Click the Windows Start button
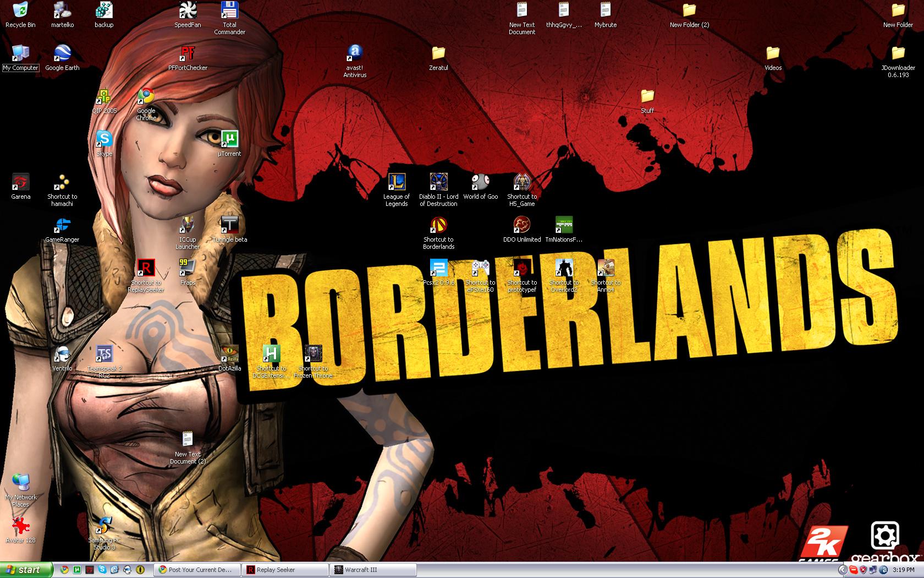This screenshot has height=578, width=924. tap(26, 570)
